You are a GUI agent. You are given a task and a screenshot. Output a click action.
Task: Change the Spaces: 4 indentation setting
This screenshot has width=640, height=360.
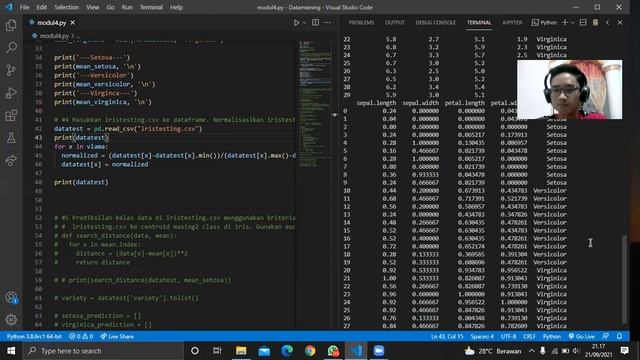point(482,336)
